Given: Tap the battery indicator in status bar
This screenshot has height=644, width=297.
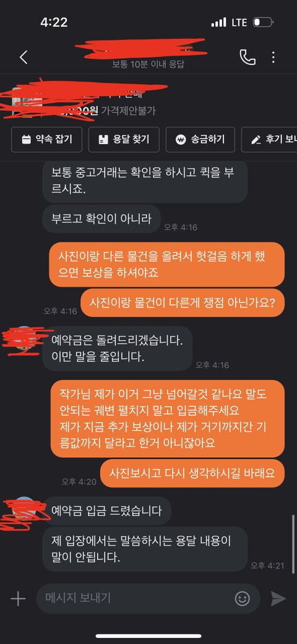Looking at the screenshot, I should 263,23.
